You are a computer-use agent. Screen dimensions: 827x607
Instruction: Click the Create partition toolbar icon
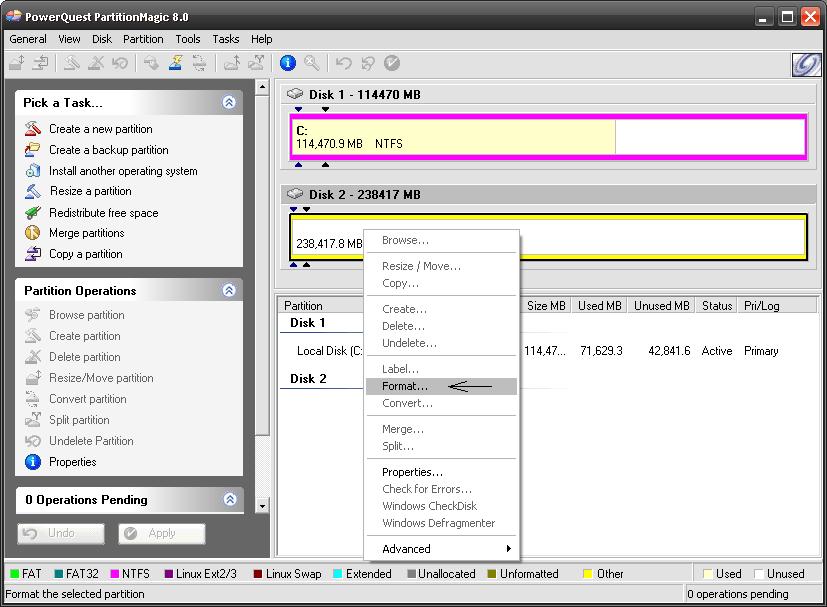tap(72, 63)
